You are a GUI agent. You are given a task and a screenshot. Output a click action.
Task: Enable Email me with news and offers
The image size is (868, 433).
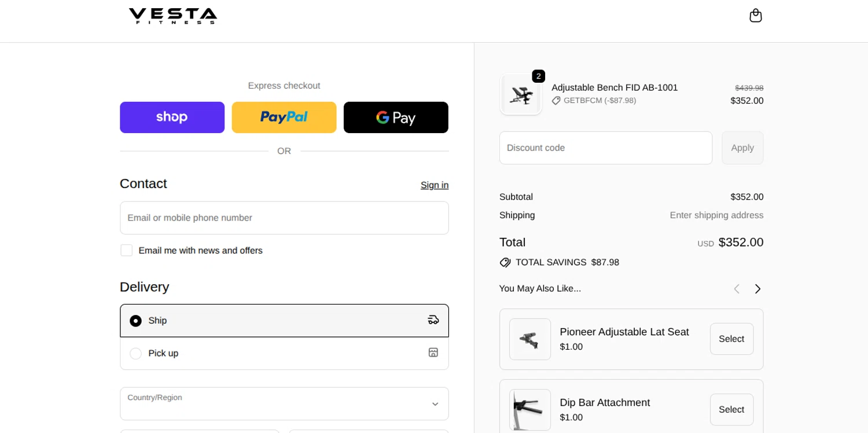(127, 250)
